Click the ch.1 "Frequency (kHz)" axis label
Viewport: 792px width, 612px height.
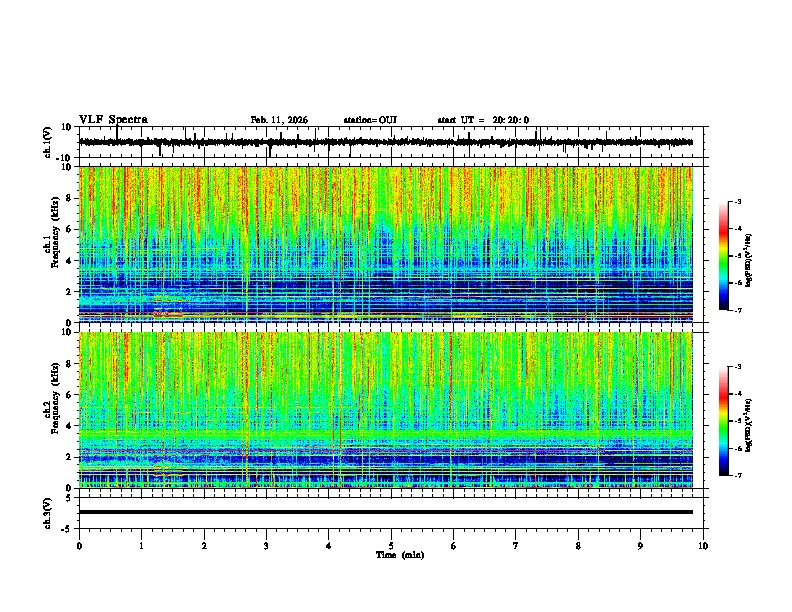[56, 231]
